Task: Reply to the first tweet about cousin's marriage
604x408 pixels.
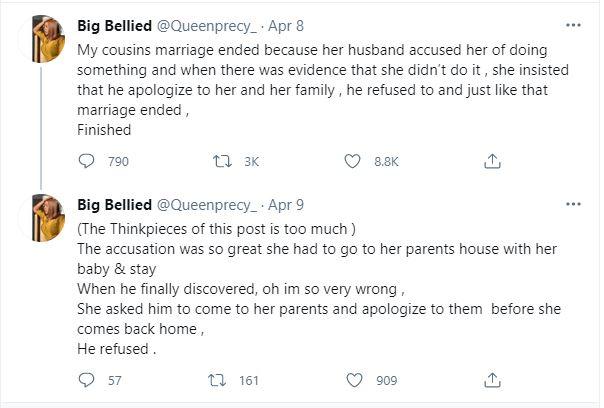Action: click(86, 160)
